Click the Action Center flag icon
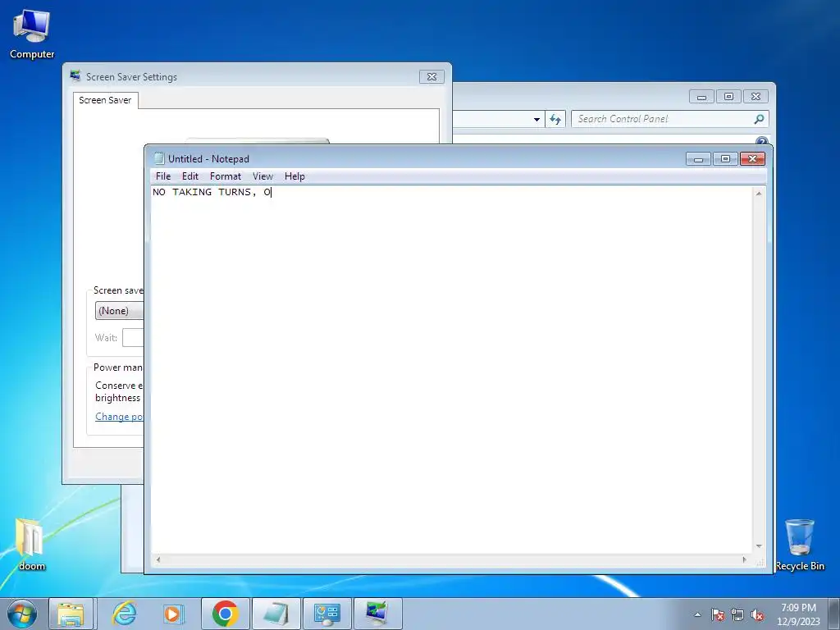The height and width of the screenshot is (630, 840). coord(718,615)
